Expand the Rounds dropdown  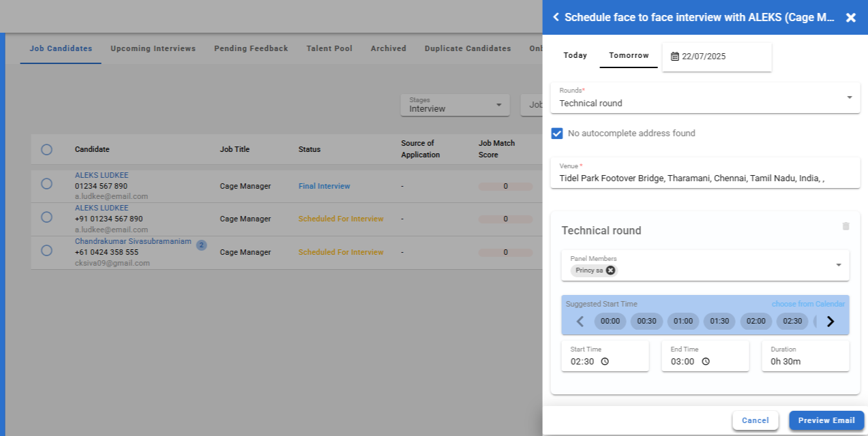(x=850, y=97)
